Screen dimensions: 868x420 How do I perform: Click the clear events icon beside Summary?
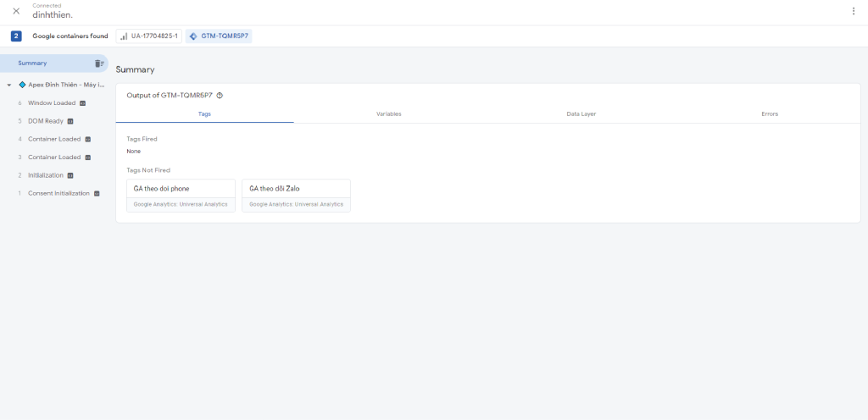[99, 64]
